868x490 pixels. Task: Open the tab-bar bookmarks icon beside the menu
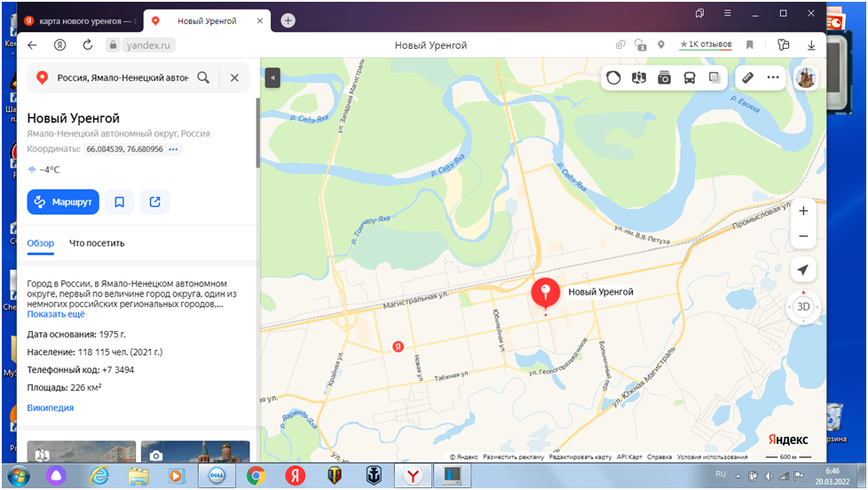699,13
